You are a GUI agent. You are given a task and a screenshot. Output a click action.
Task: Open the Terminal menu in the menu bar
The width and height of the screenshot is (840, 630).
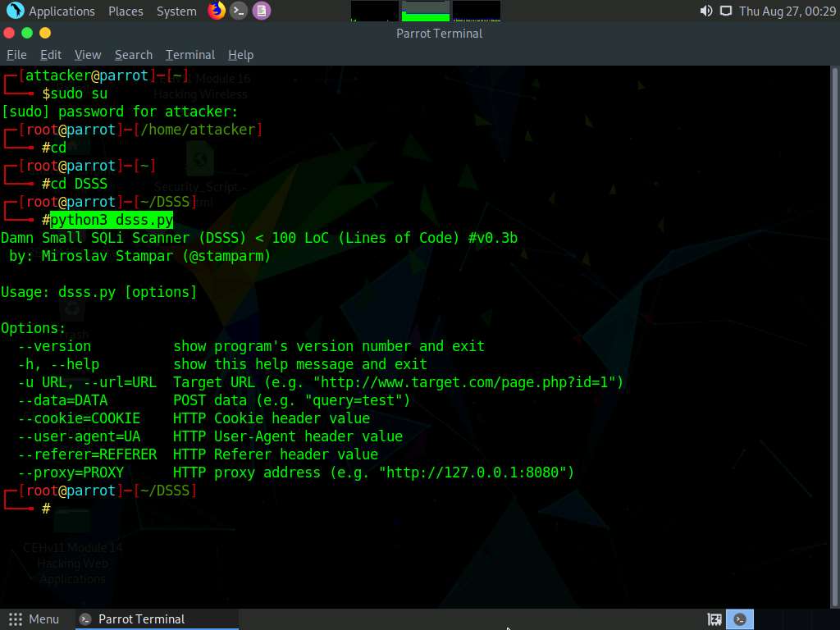tap(189, 54)
